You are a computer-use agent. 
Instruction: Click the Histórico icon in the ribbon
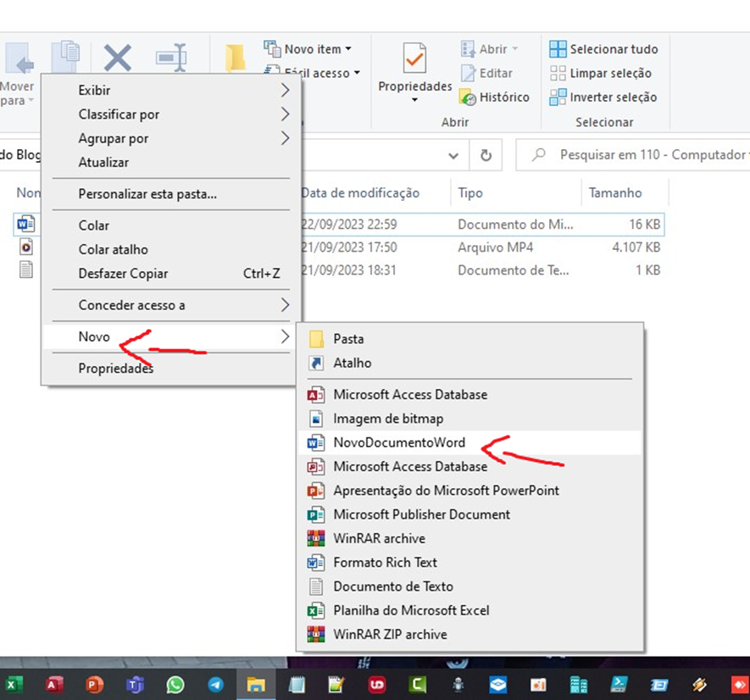tap(467, 97)
